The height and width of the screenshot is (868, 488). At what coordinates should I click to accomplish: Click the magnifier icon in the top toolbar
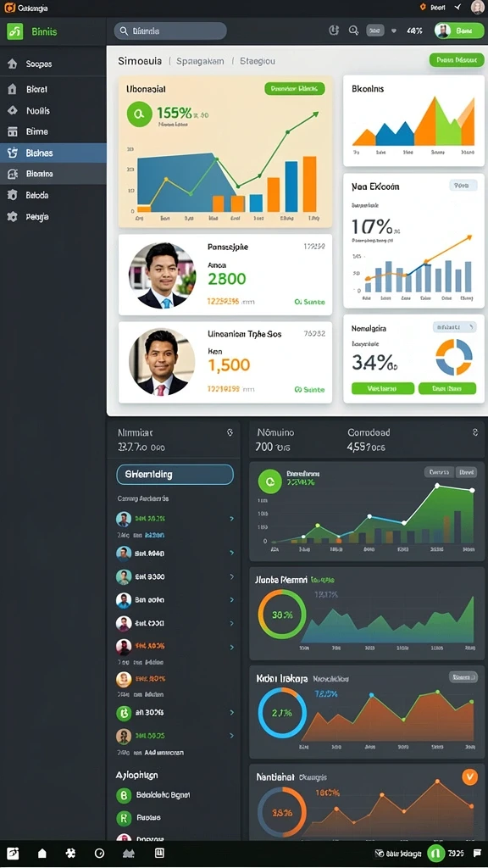coord(353,31)
